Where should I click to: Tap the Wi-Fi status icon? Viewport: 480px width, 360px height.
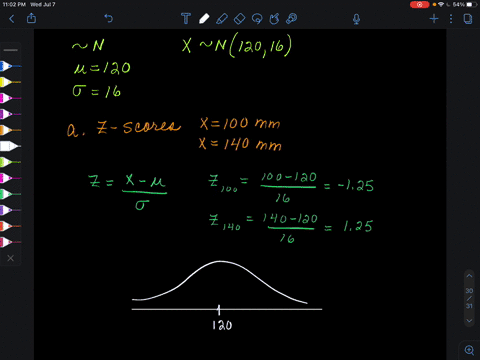pyautogui.click(x=441, y=5)
